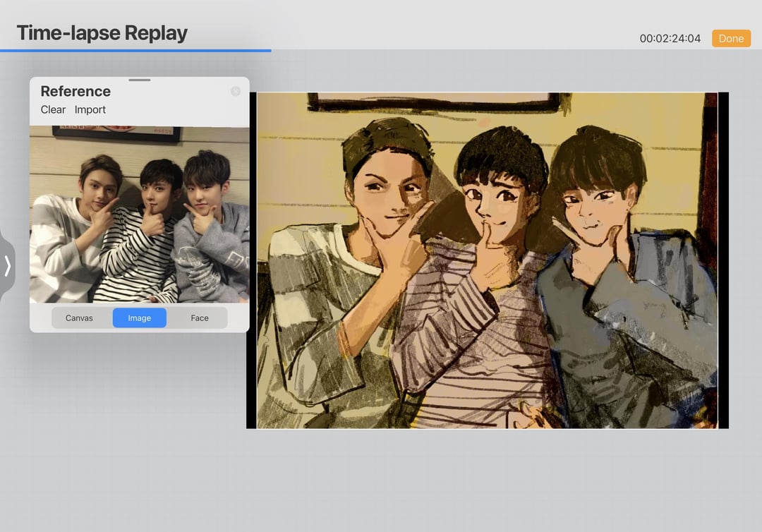Click the Time-lapse Replay title
Image resolution: width=762 pixels, height=532 pixels.
tap(102, 33)
